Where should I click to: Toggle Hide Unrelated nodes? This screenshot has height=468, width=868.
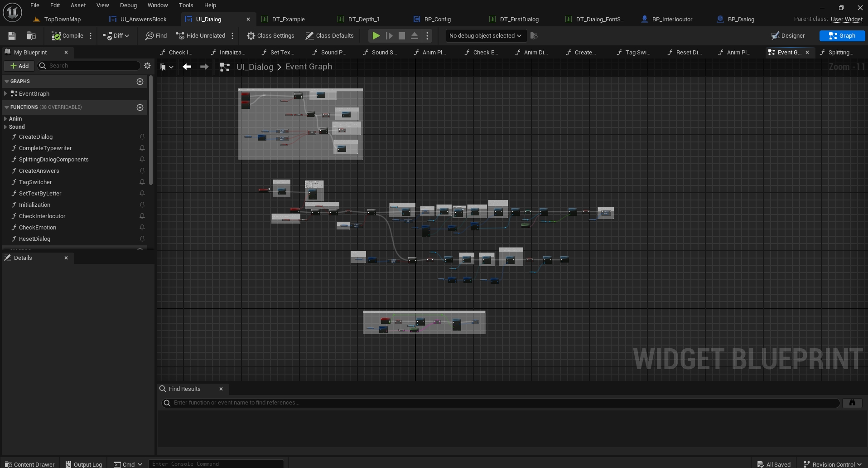click(x=200, y=36)
